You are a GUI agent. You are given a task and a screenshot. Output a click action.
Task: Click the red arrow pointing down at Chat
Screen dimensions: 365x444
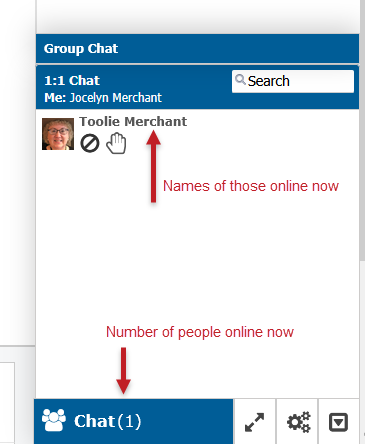(x=123, y=371)
